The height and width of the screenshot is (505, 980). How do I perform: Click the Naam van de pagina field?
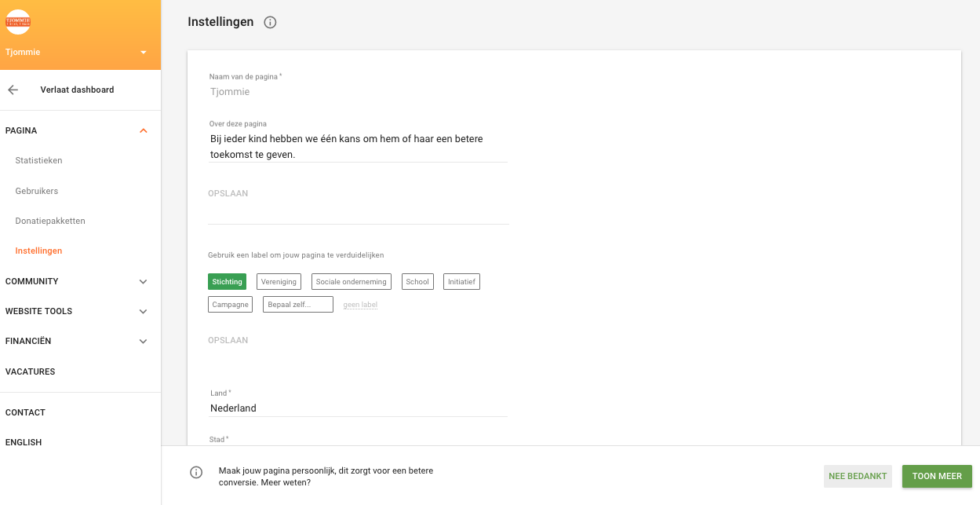point(358,92)
